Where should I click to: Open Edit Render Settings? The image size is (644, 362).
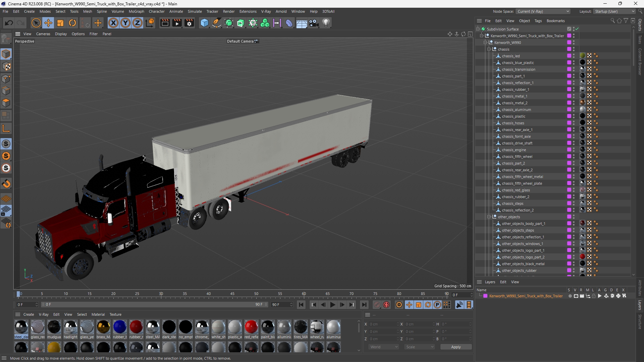click(x=190, y=23)
